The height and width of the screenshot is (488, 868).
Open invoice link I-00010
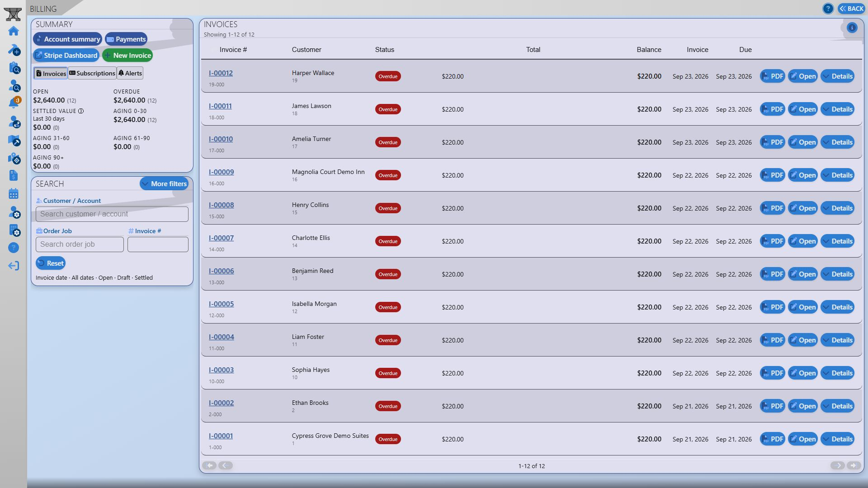click(x=221, y=139)
